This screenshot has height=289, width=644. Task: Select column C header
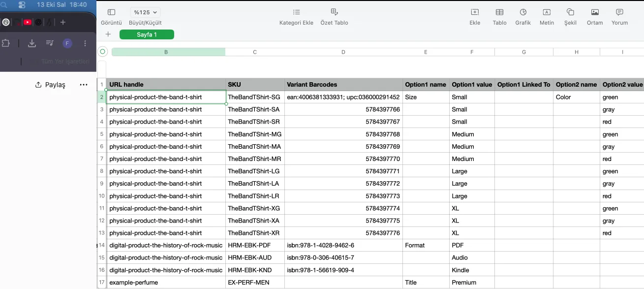point(255,52)
